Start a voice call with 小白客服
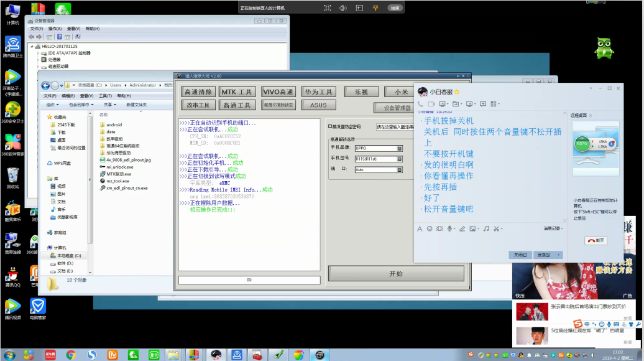The image size is (644, 361). (420, 104)
